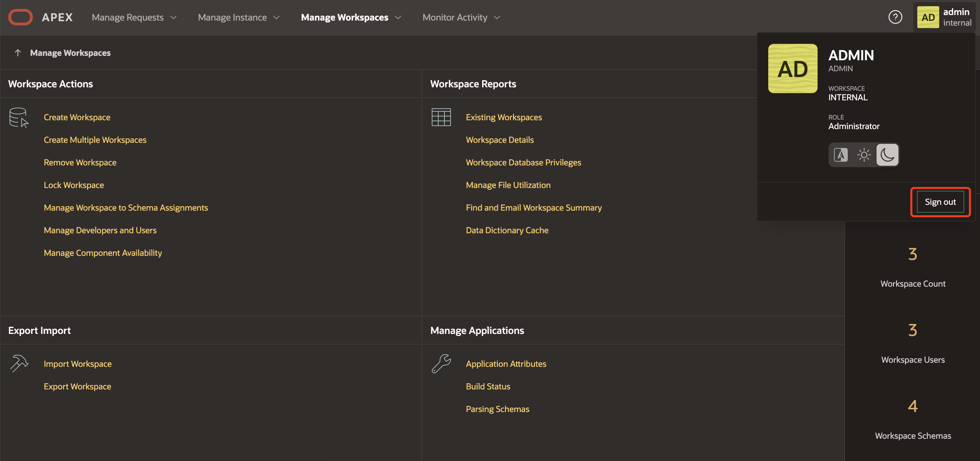Switch to automatic theme mode

pos(841,155)
